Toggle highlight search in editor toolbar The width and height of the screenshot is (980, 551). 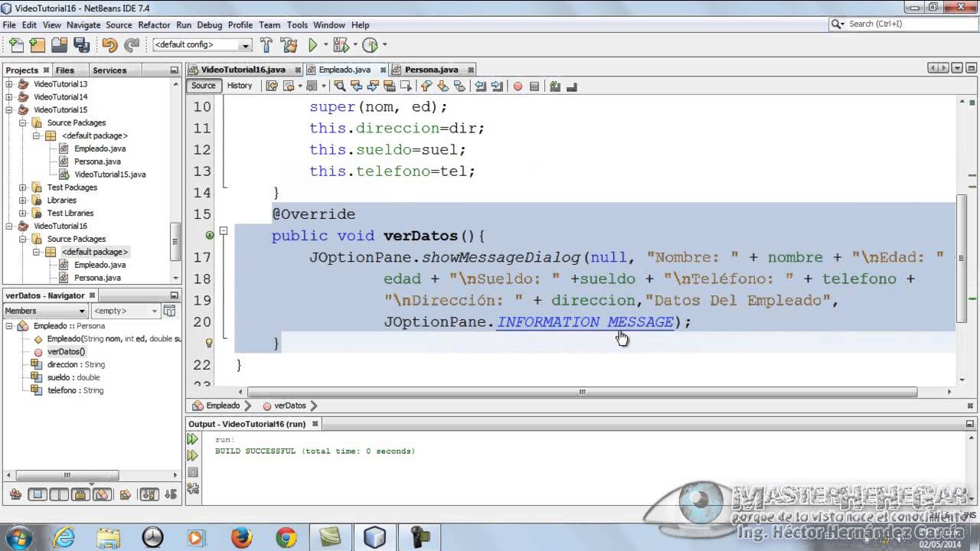389,86
